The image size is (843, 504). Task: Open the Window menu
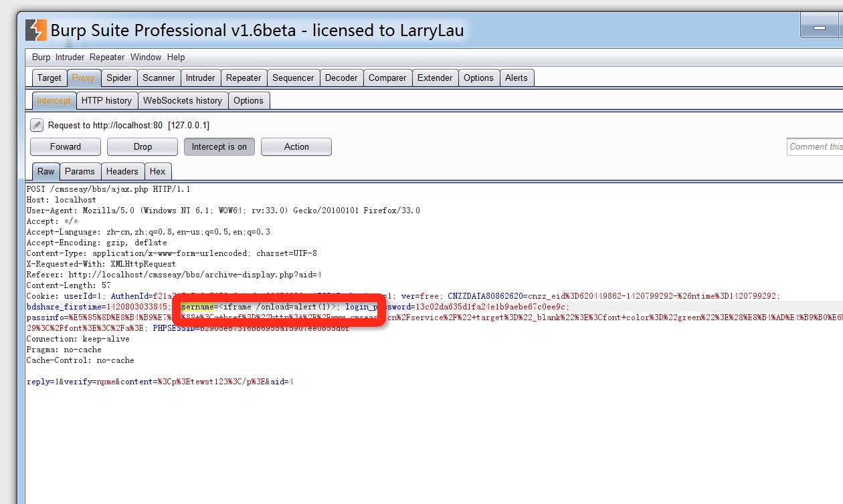tap(146, 57)
